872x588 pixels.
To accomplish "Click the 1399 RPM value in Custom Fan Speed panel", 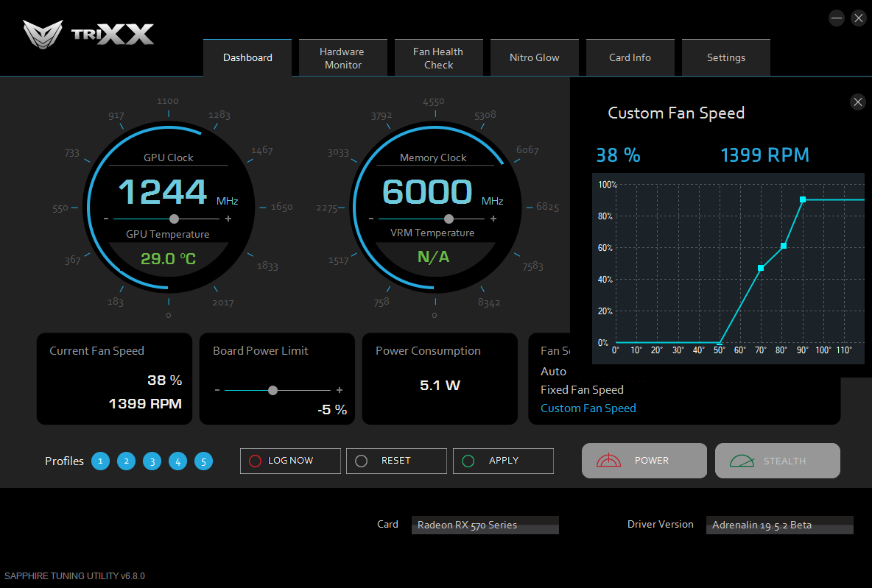I will tap(764, 155).
